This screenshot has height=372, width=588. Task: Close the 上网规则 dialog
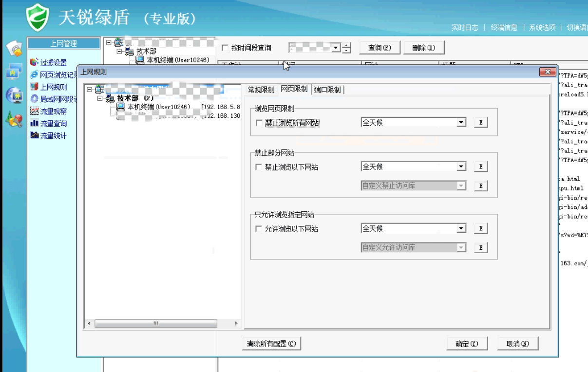pos(548,72)
